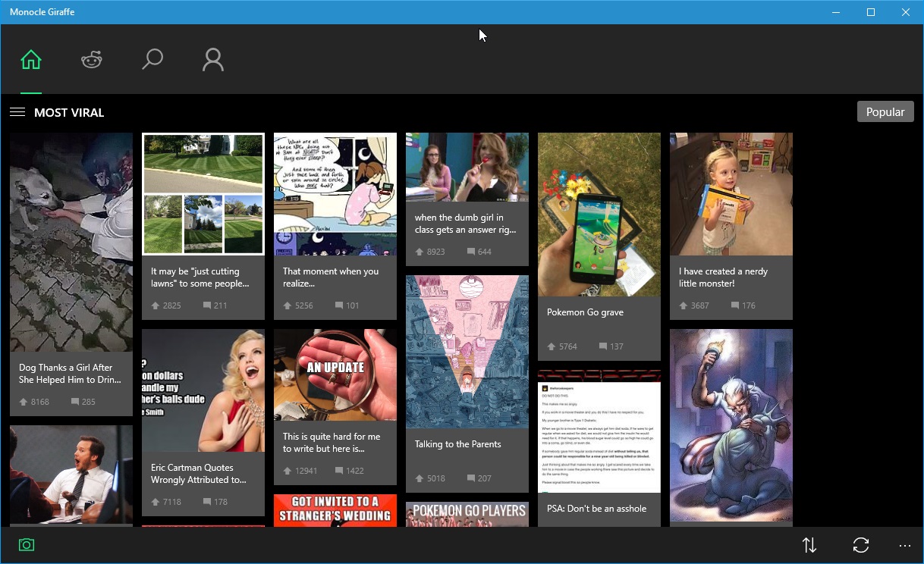This screenshot has height=564, width=924.
Task: Expand the hamburger menu beside Most Viral
Action: coord(17,112)
